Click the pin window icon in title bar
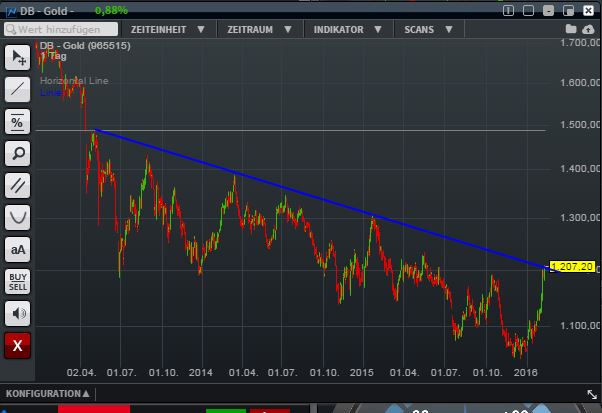The width and height of the screenshot is (602, 413). (508, 10)
